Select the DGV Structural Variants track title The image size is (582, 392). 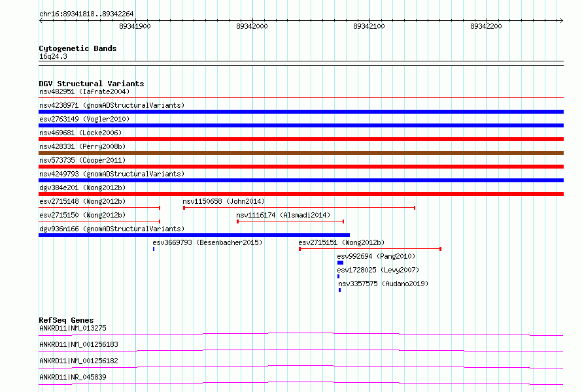(x=92, y=84)
